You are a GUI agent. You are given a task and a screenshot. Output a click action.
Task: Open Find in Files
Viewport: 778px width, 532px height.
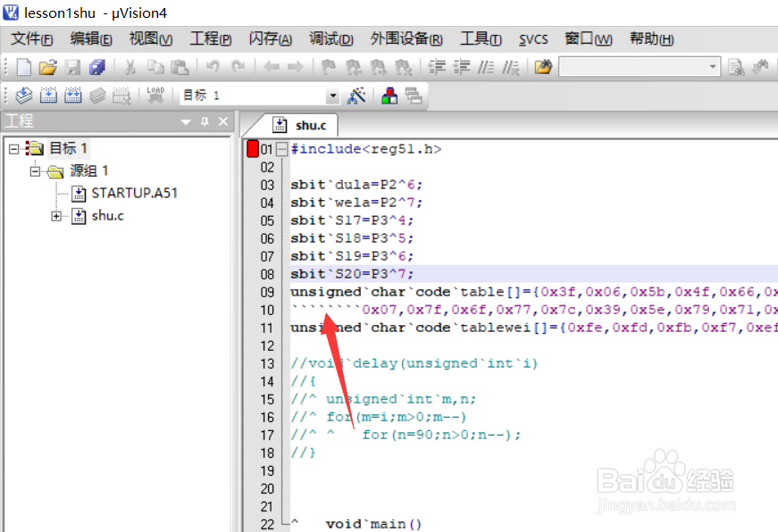pos(543,67)
